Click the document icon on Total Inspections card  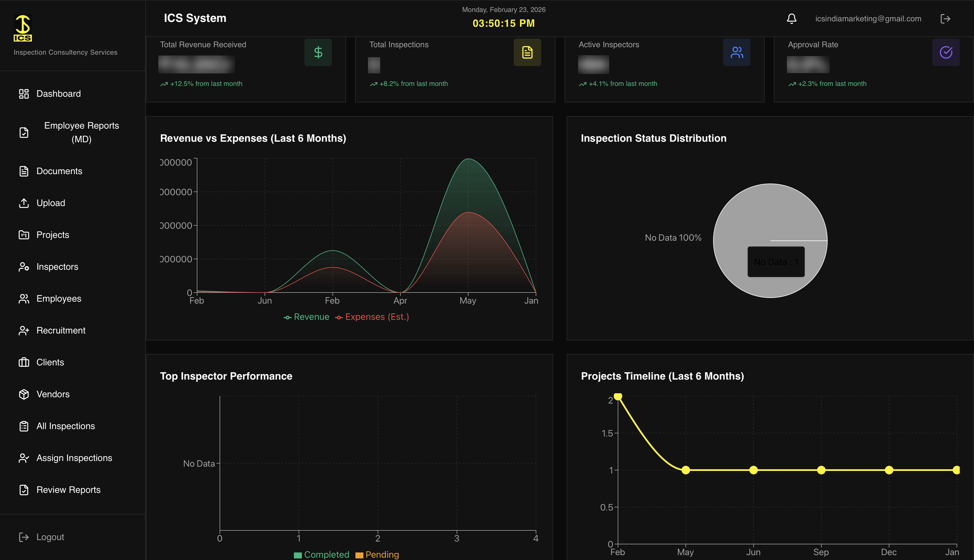pyautogui.click(x=527, y=52)
